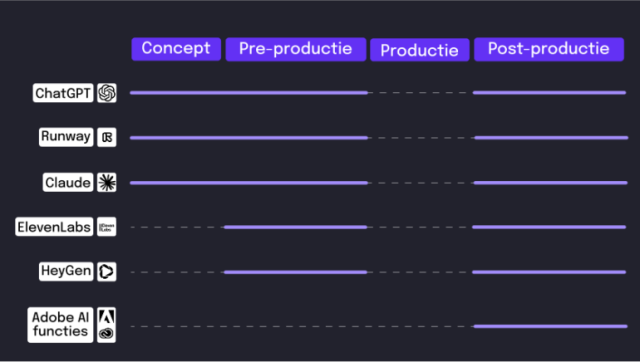
Task: Click HeyGen's Pre-productie purple bar
Action: tap(296, 272)
